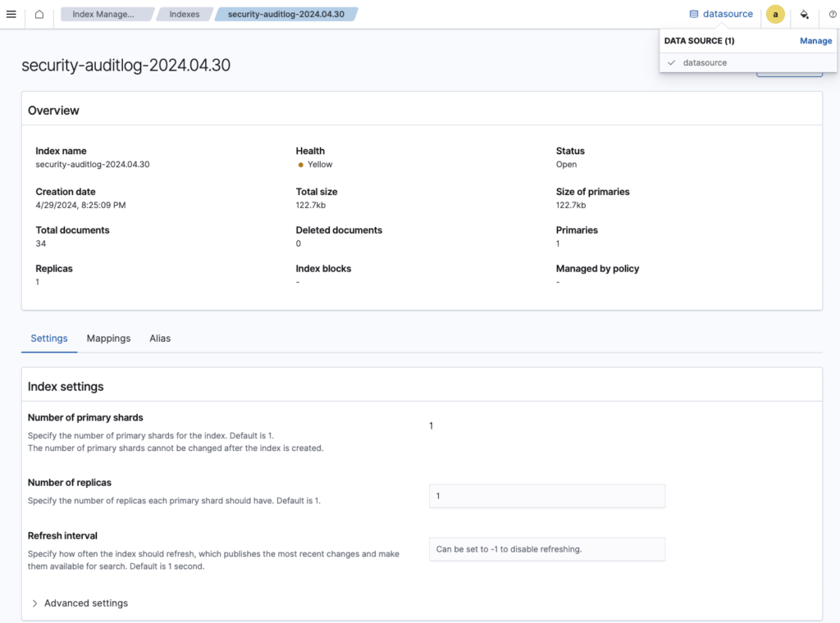
Task: Open user avatar 'a' menu
Action: click(775, 14)
